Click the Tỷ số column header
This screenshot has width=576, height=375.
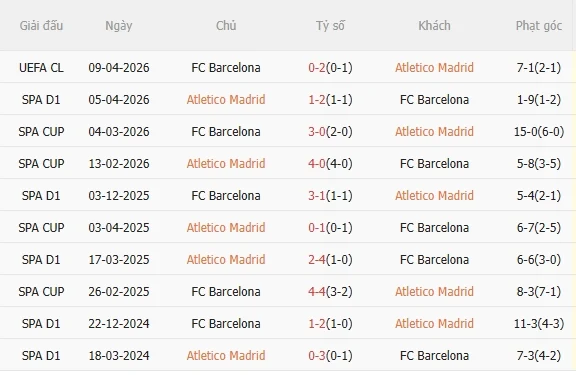click(x=330, y=26)
